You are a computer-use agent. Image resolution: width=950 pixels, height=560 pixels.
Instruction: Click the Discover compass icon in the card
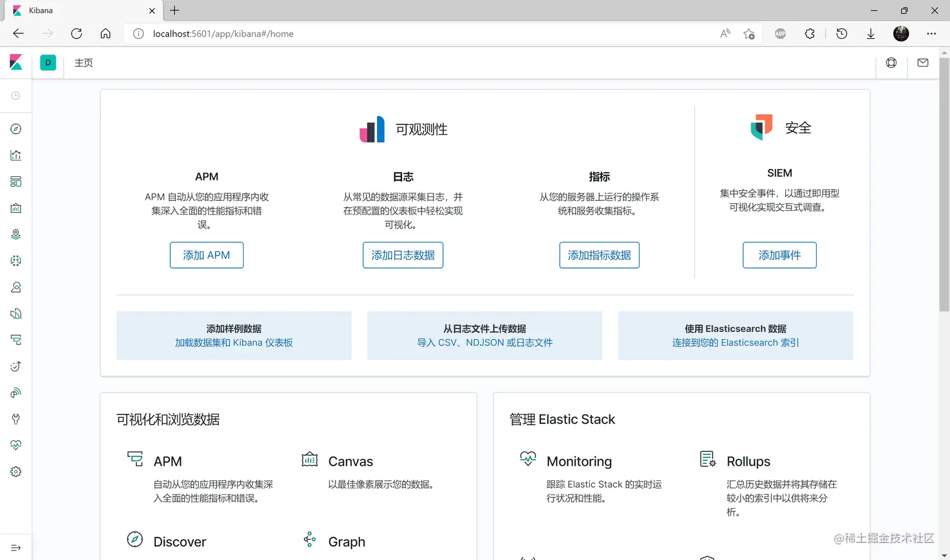[135, 539]
